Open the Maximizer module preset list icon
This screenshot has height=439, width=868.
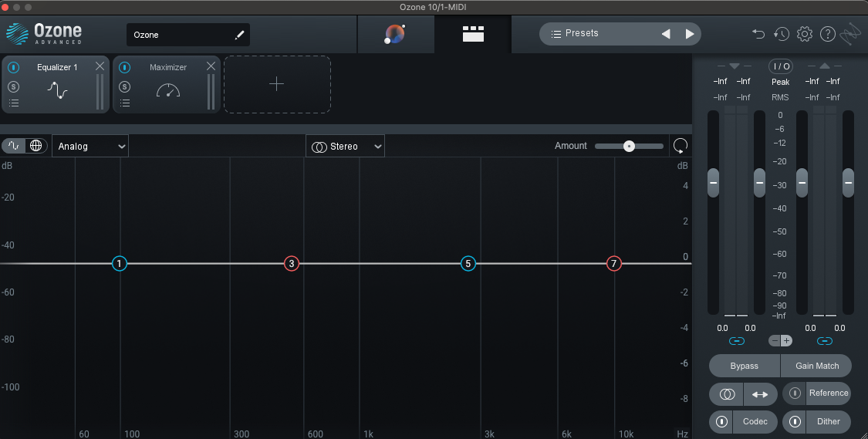point(125,103)
